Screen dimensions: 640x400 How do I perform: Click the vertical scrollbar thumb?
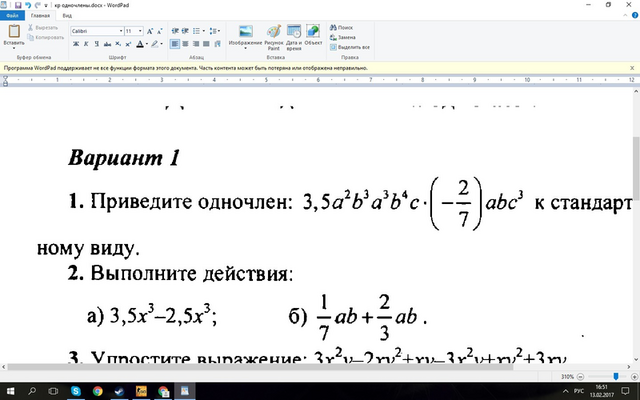coord(636,167)
